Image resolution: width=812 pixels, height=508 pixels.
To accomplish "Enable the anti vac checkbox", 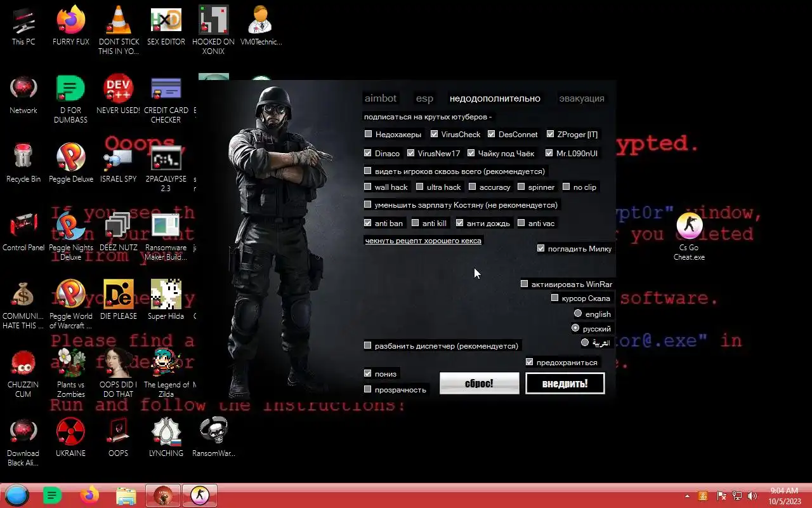I will click(521, 223).
